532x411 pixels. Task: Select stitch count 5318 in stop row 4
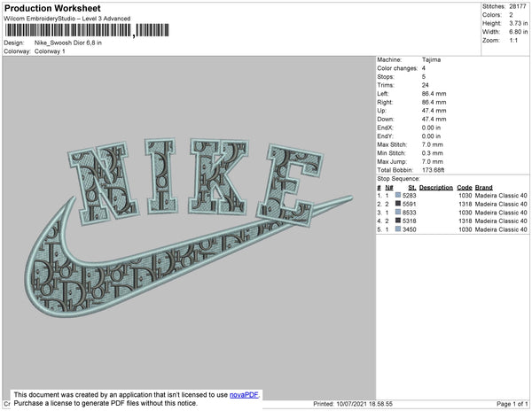(409, 221)
